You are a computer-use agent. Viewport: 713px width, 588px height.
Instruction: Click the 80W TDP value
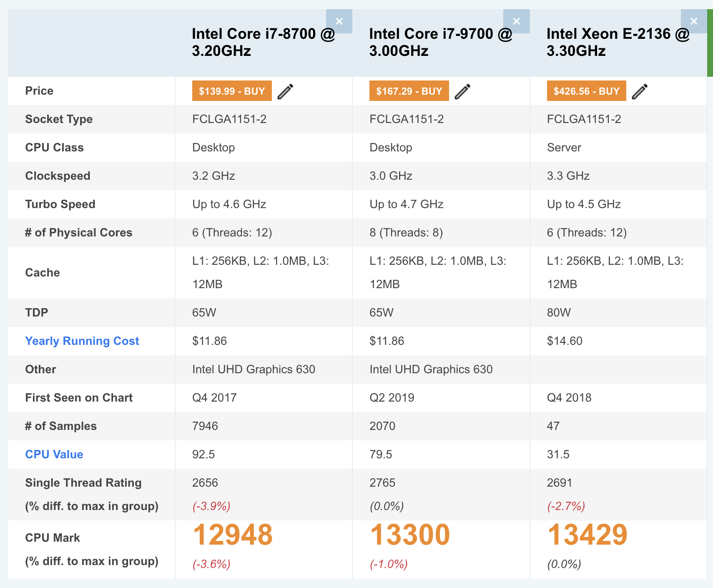(559, 312)
